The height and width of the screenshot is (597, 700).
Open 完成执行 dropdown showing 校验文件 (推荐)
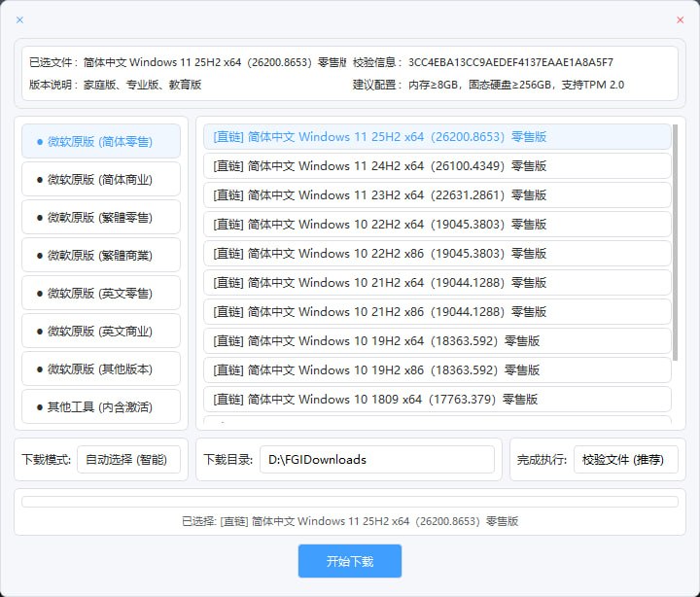pos(625,460)
